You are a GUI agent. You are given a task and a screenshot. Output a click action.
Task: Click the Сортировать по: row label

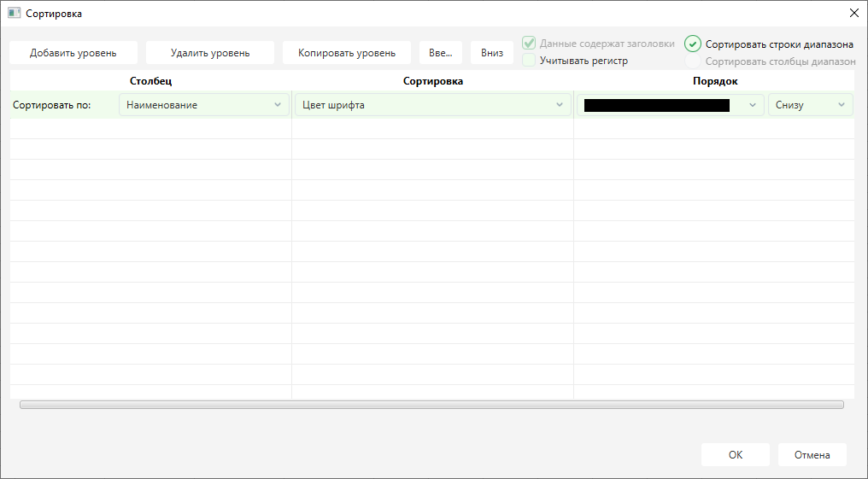[51, 104]
